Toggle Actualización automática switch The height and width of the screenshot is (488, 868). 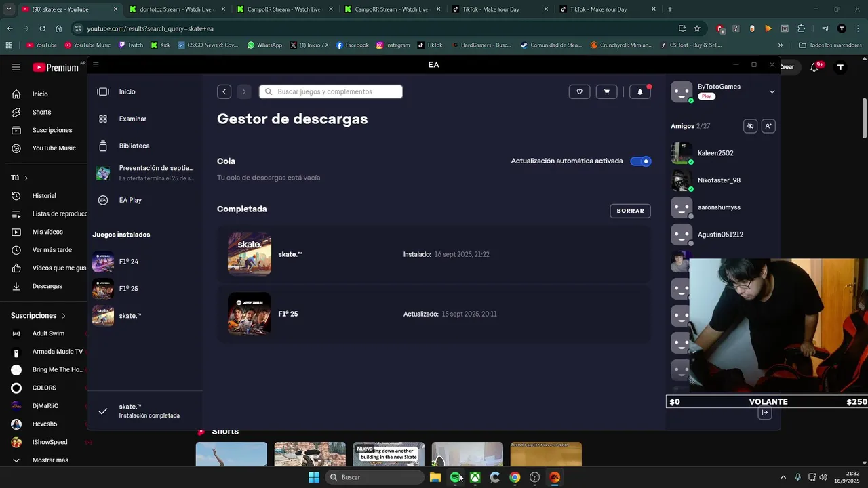point(640,161)
